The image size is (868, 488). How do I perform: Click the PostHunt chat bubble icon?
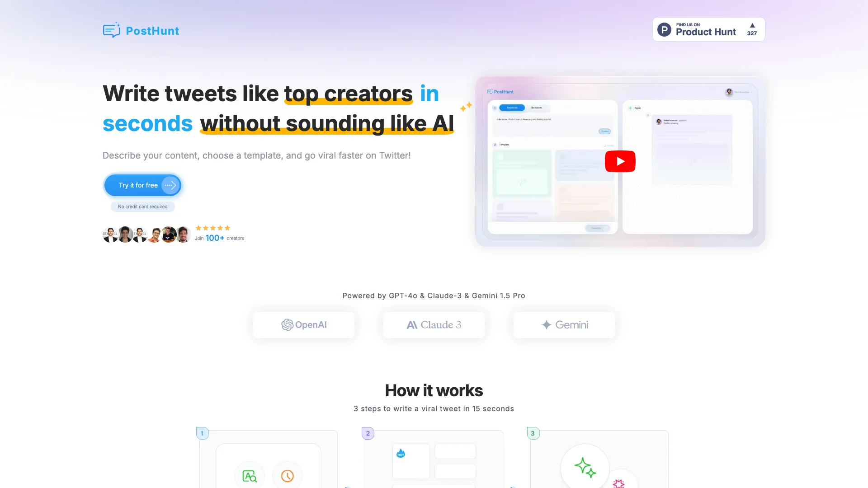(112, 30)
